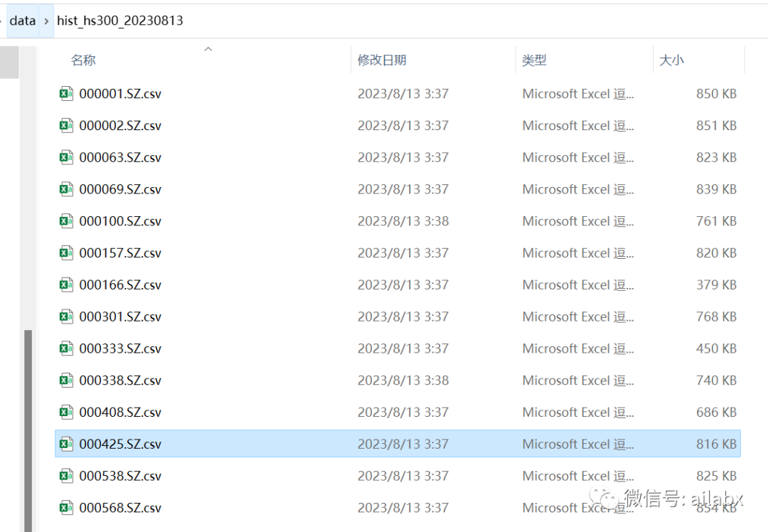Image resolution: width=768 pixels, height=532 pixels.
Task: Click the 768 KB size cell
Action: pos(716,316)
